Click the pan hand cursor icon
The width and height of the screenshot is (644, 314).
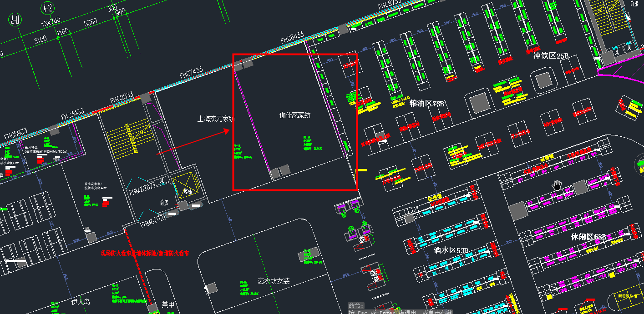click(557, 185)
